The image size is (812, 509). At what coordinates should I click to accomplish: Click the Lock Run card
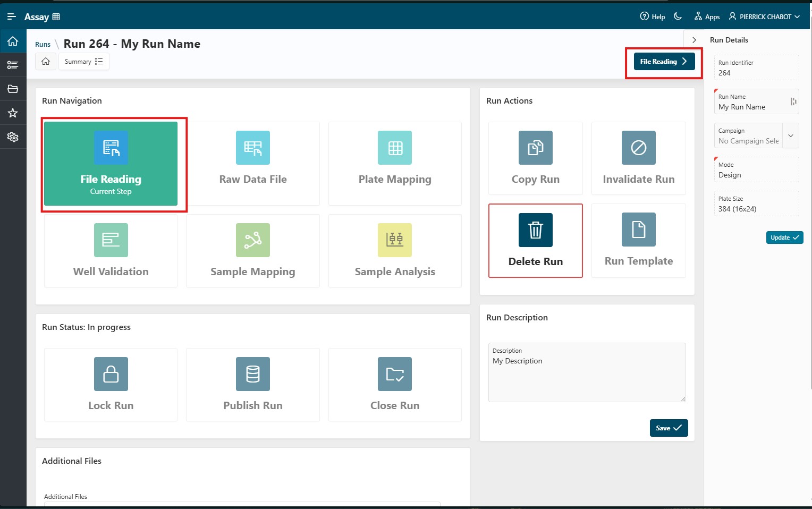[x=111, y=385]
